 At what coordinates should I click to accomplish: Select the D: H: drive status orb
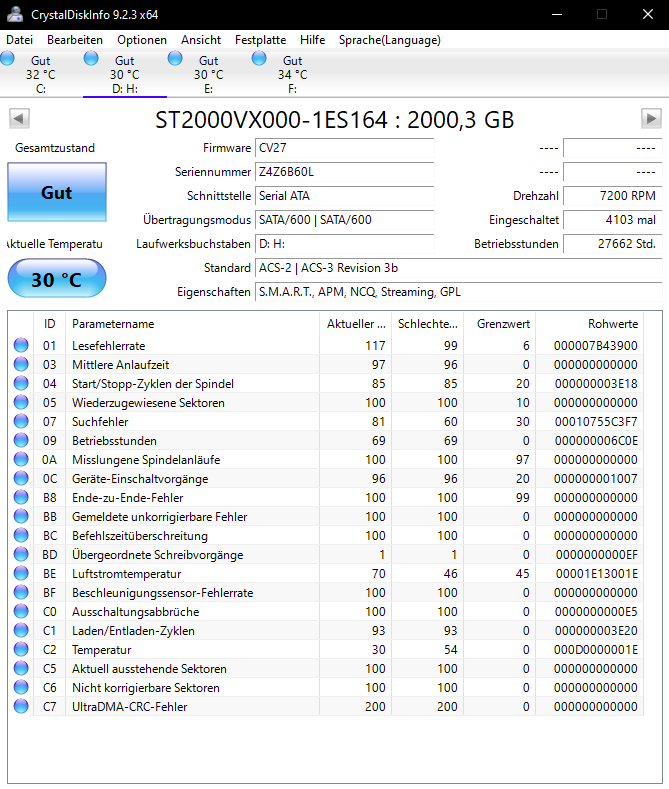tap(91, 58)
